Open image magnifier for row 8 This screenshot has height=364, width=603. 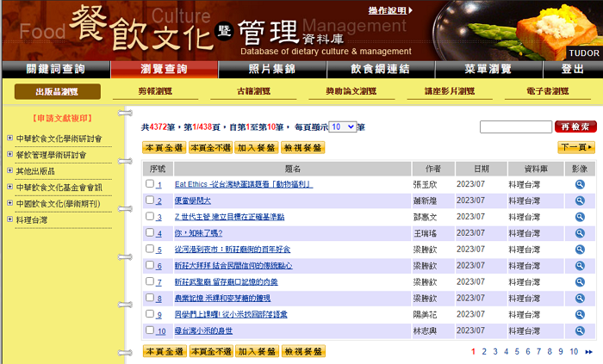point(580,299)
